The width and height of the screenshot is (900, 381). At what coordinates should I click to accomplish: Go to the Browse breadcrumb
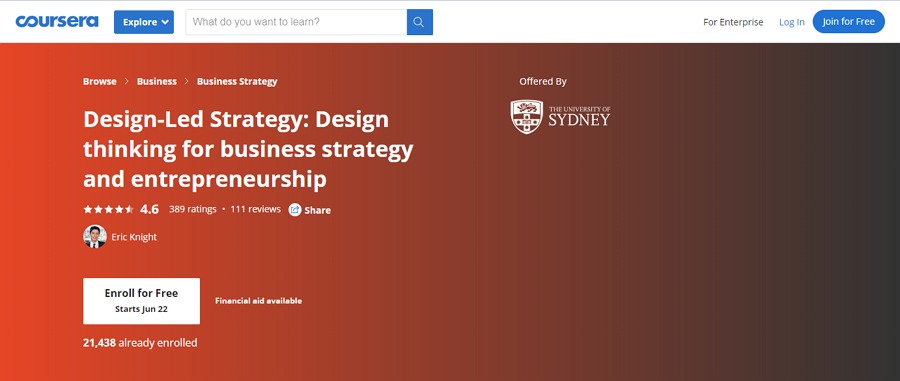[x=100, y=81]
